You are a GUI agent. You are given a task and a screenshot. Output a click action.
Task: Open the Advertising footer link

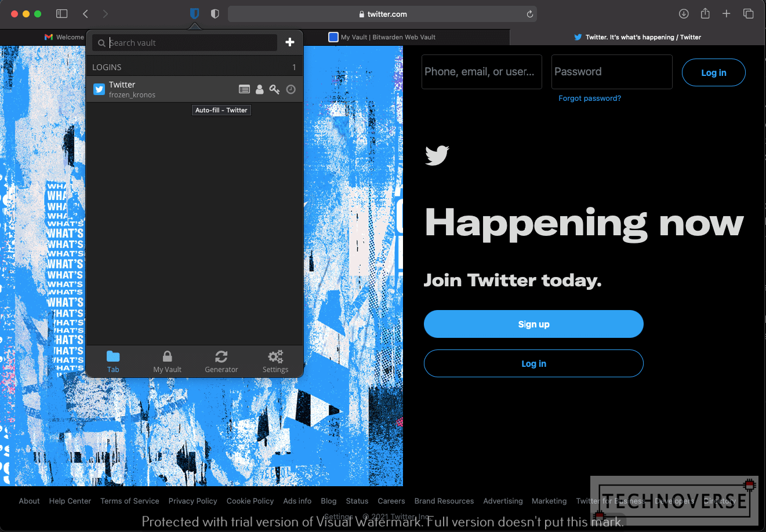point(503,501)
